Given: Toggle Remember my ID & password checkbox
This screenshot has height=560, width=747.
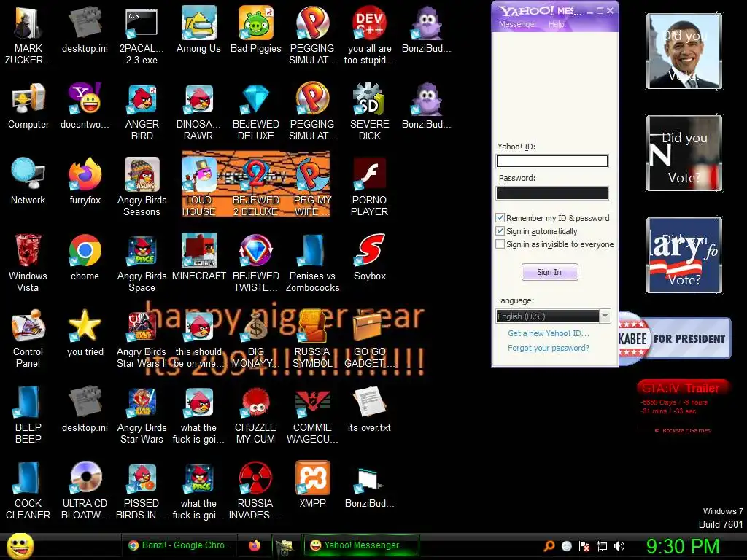Looking at the screenshot, I should click(500, 217).
